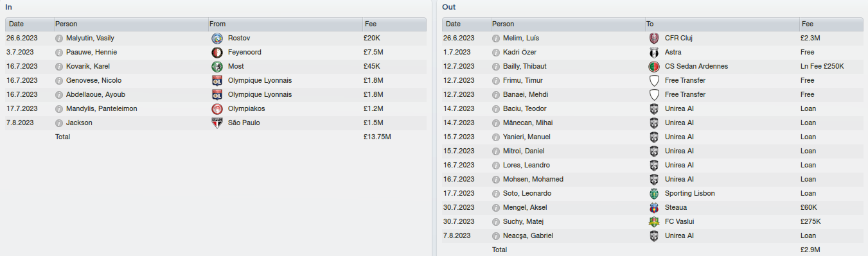Screen dimensions: 868x256
Task: Click the Feyenoord club badge icon
Action: (217, 52)
